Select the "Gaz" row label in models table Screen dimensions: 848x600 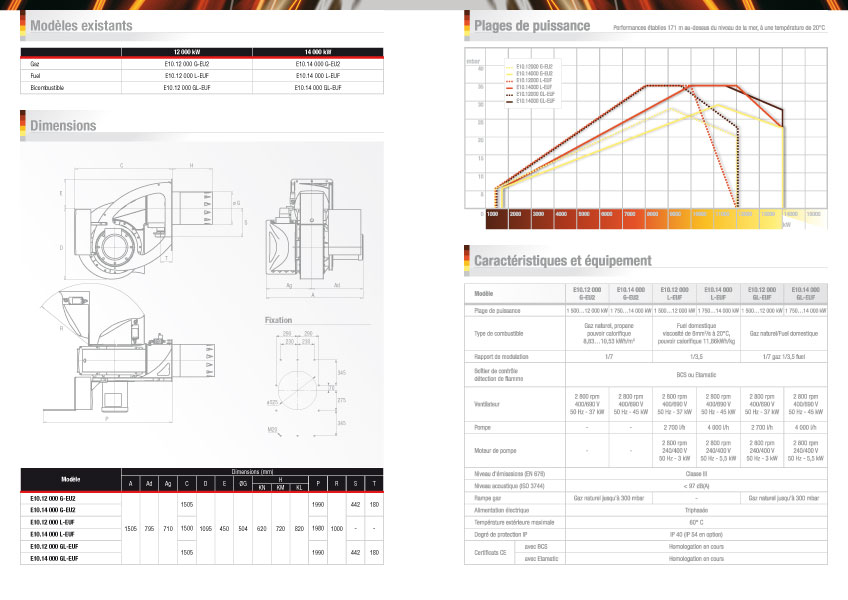(x=35, y=64)
